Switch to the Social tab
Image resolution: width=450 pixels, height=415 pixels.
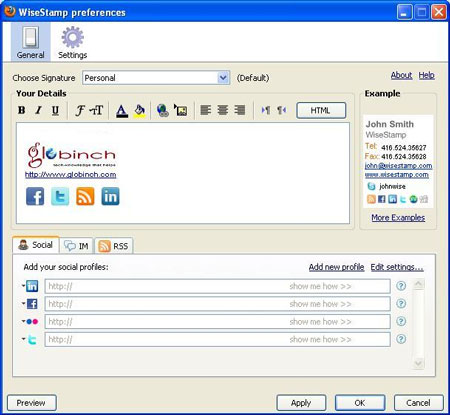click(x=36, y=245)
